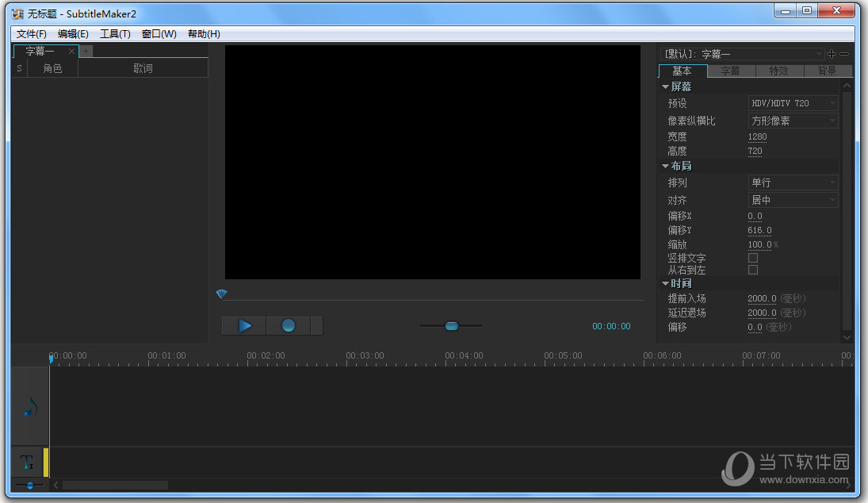
Task: Enable the 从右到左 checkbox
Action: coord(753,270)
